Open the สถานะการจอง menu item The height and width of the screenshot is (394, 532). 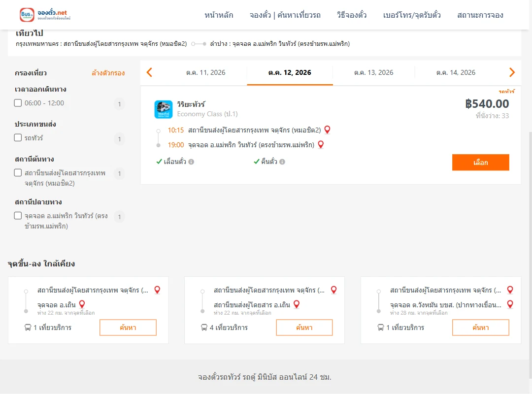(x=480, y=15)
